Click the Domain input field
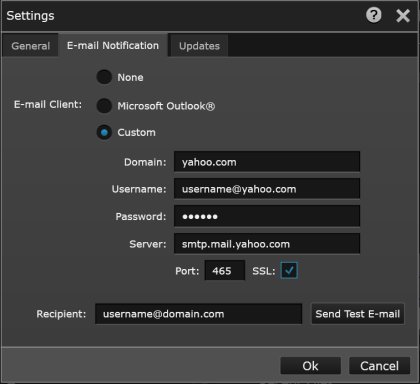420x384 pixels. click(x=267, y=162)
